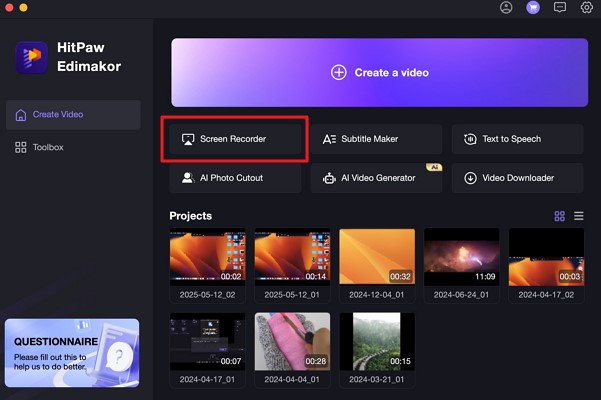Click the plus icon in Create a video
Viewport: 601px width, 400px height.
[x=338, y=72]
